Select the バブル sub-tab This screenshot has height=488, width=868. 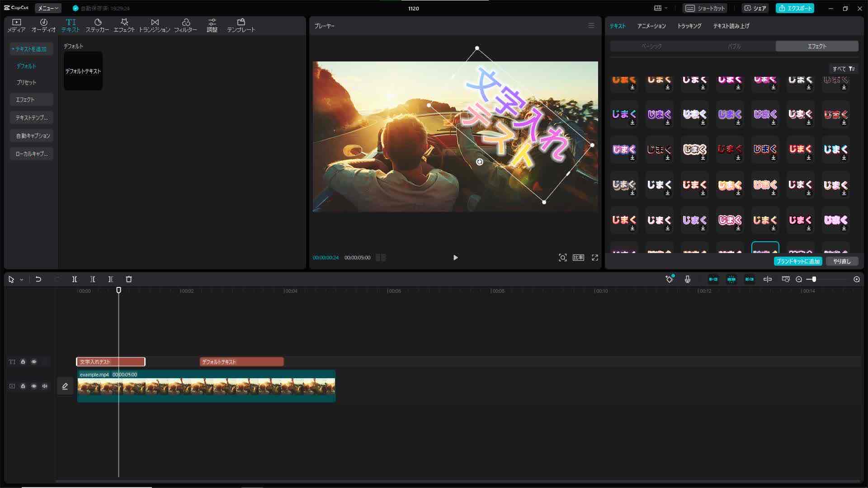click(734, 46)
